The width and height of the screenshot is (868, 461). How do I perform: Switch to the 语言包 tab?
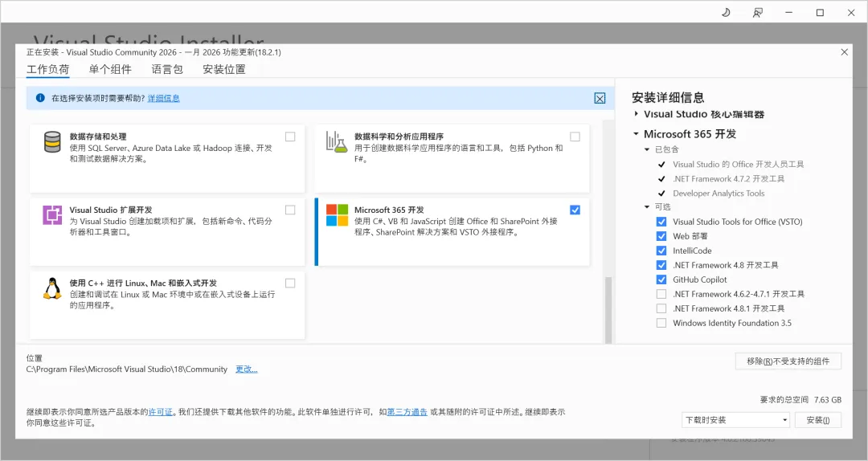click(x=167, y=69)
